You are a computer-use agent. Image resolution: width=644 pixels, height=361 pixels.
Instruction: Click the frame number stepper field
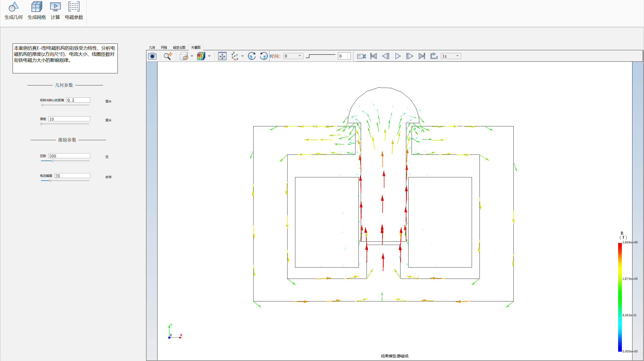click(x=344, y=56)
